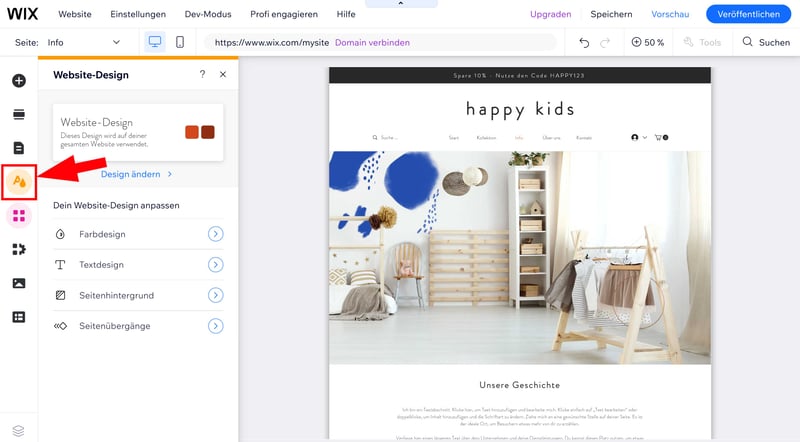Screen dimensions: 800x442
Task: Open the Layers icon at bottom left
Action: (x=18, y=430)
